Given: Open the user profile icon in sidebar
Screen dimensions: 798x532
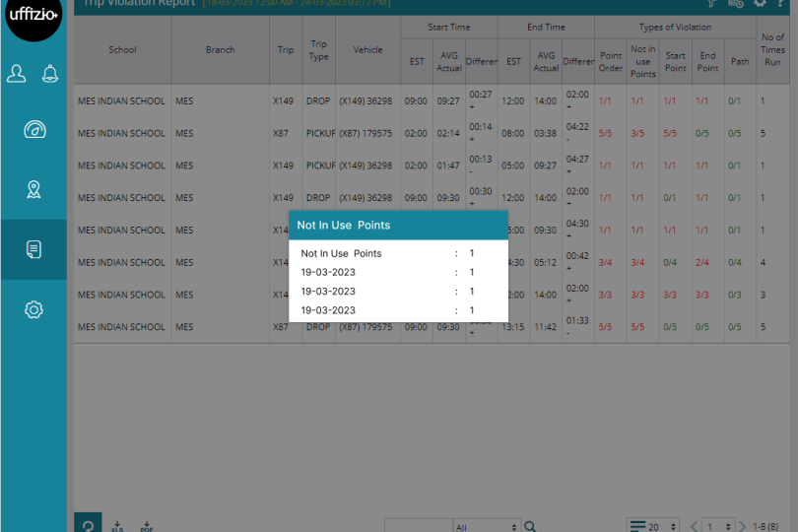Looking at the screenshot, I should tap(17, 73).
